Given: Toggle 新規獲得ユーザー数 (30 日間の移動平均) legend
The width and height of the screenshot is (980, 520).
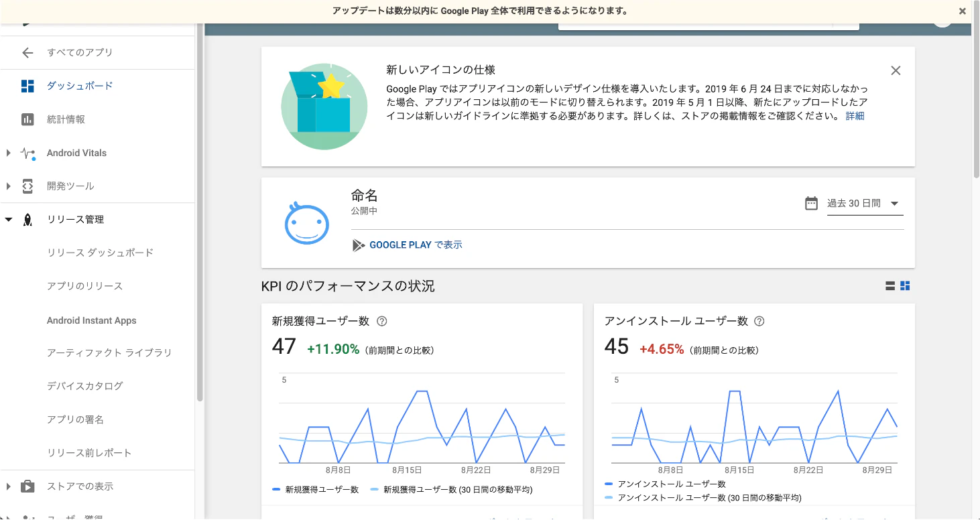Looking at the screenshot, I should (451, 490).
